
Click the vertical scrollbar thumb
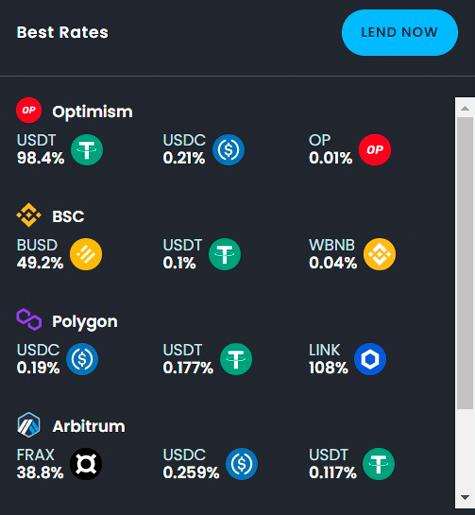[x=465, y=263]
